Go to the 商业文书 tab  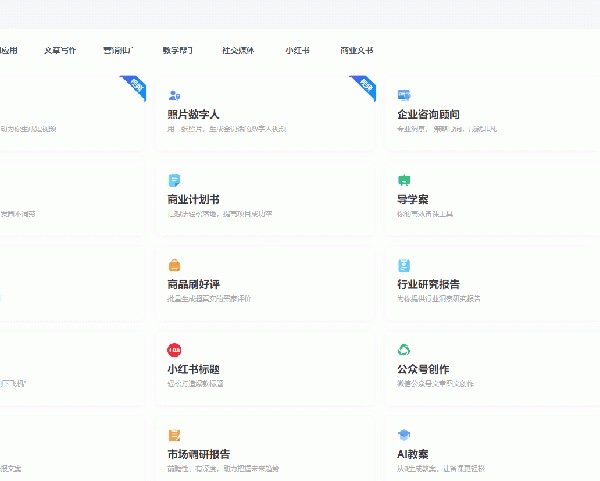point(356,49)
